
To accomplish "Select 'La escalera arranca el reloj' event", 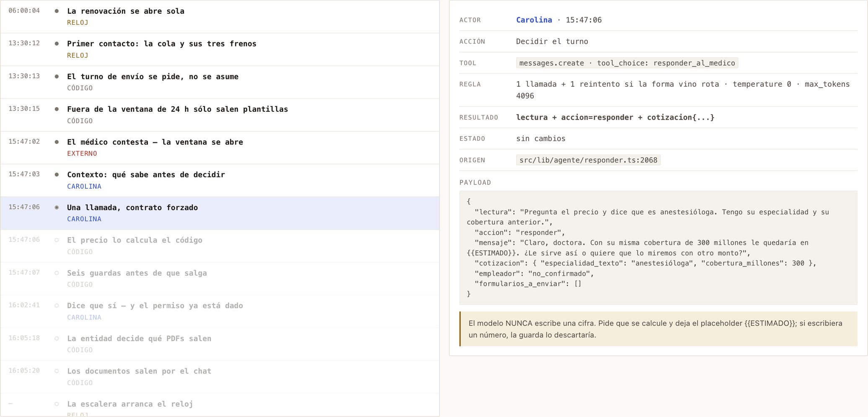I will tap(220, 405).
